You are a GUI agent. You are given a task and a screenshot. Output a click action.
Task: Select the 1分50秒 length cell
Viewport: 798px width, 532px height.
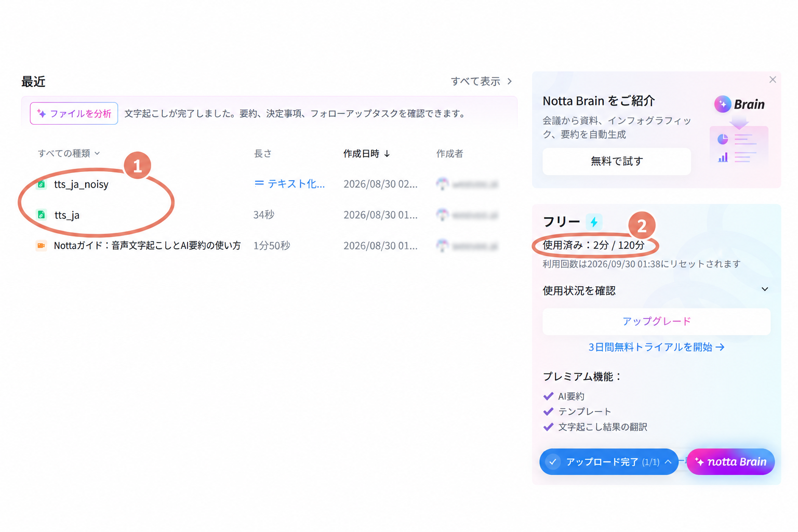(272, 246)
